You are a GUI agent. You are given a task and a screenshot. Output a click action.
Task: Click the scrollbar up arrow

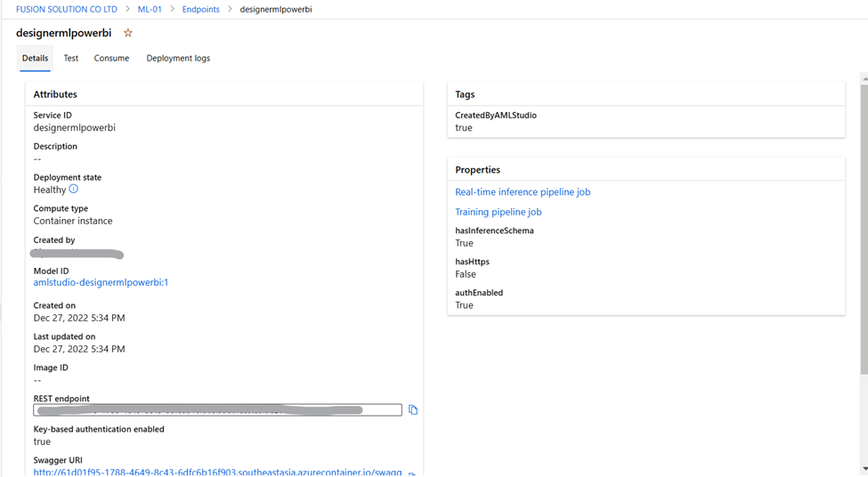pos(864,80)
